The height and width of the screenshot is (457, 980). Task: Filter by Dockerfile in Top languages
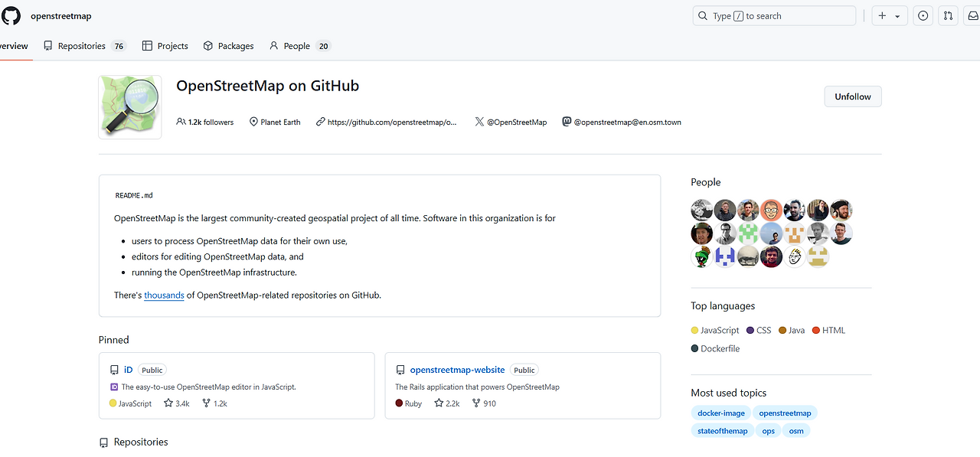715,348
